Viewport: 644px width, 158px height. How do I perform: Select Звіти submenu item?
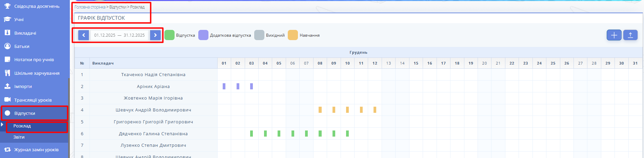click(x=19, y=137)
